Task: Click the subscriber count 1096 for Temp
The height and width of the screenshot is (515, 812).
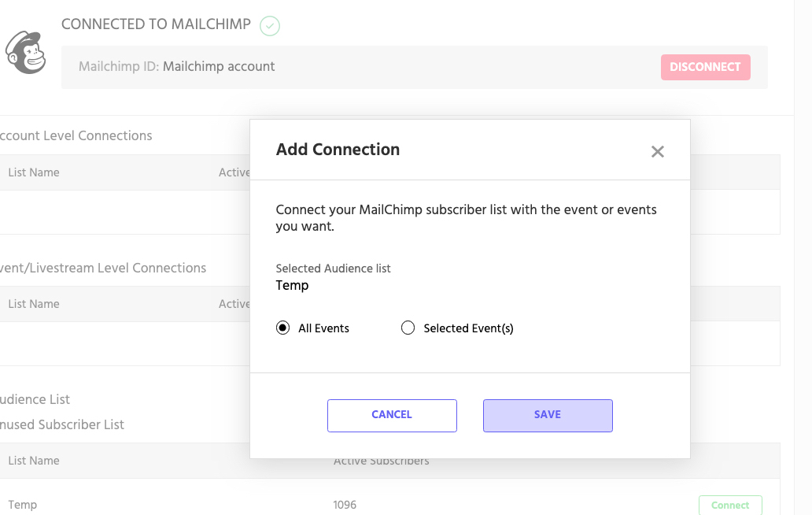Action: click(345, 504)
